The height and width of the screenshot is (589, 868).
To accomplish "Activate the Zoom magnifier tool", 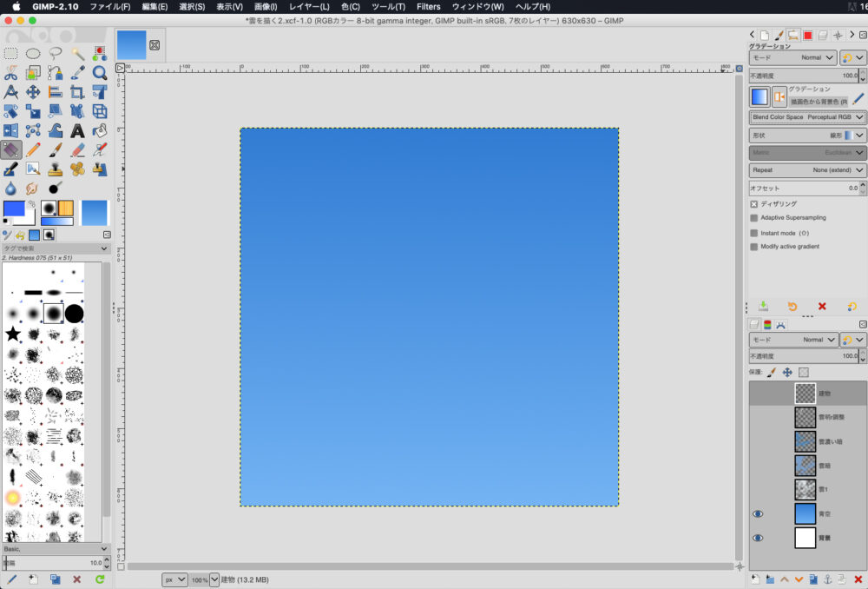I will (x=100, y=73).
